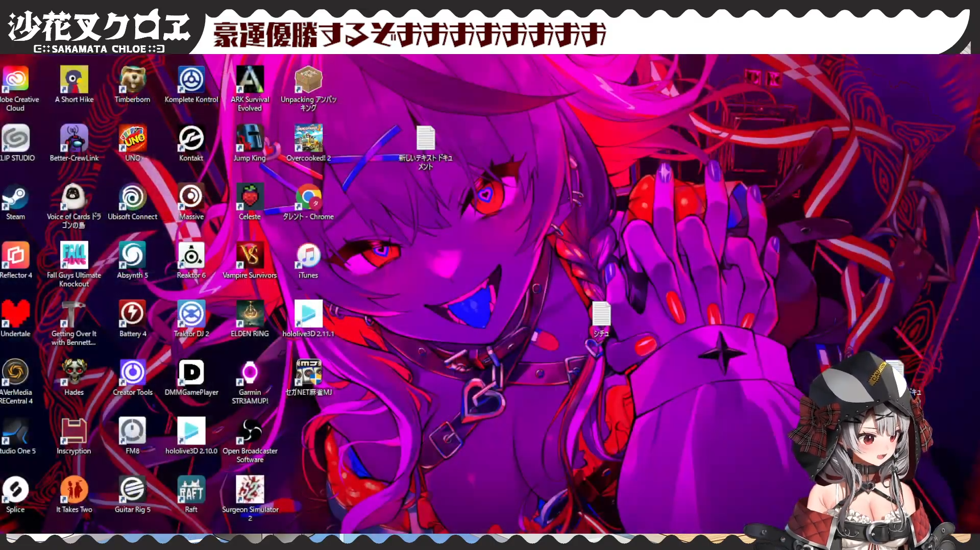Launch the Inscryption game shortcut

pos(74,431)
